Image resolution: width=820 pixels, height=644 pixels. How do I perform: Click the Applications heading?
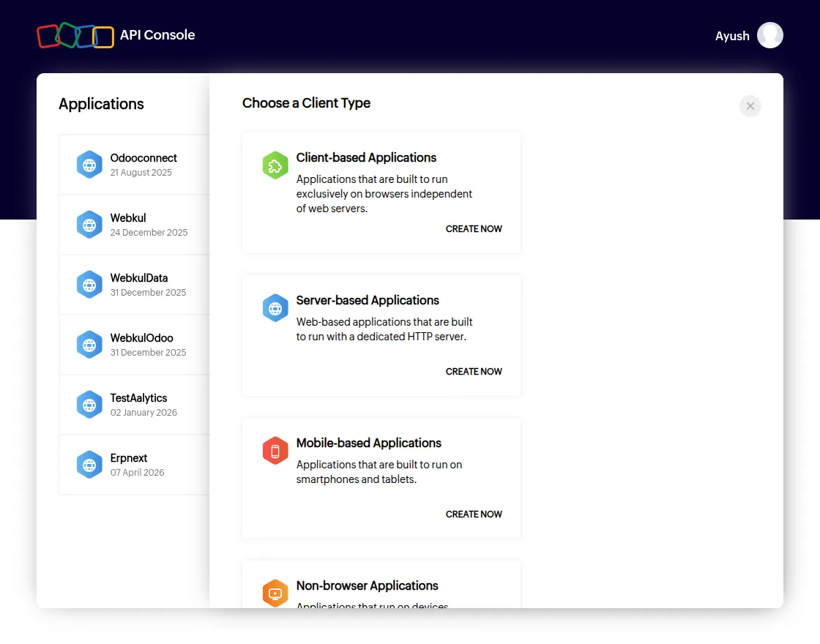click(x=101, y=104)
